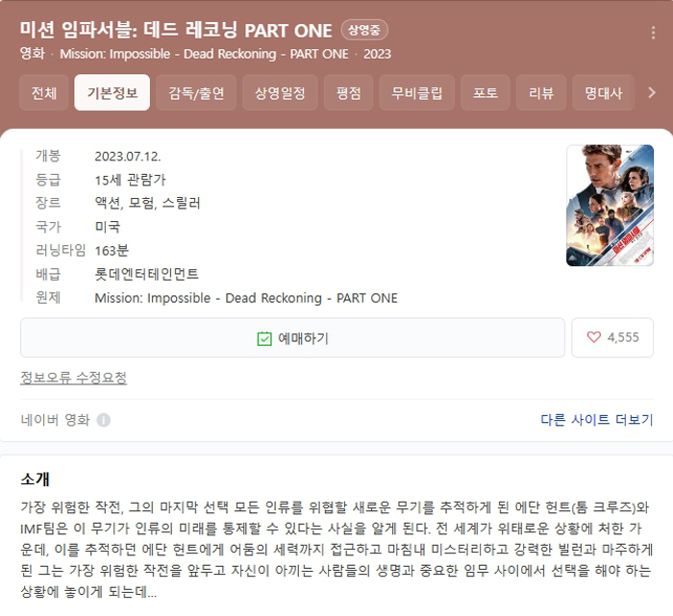Viewport: 673px width, 616px height.
Task: Switch to the 전체 tab
Action: [x=44, y=92]
